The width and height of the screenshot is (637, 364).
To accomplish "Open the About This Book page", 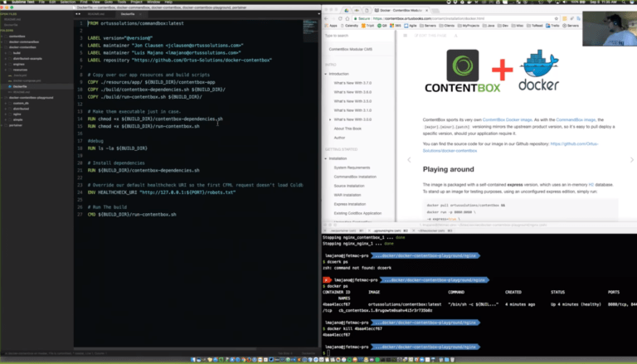I will click(x=348, y=129).
